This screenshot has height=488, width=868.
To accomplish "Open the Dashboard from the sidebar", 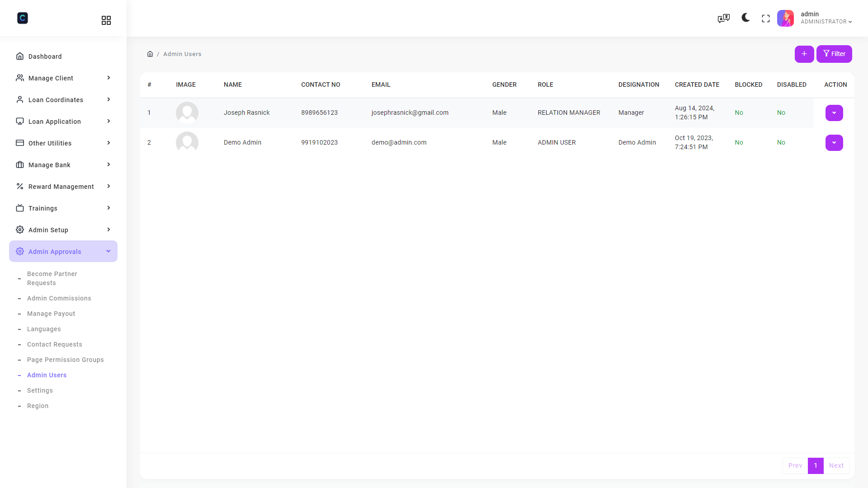I will pos(45,56).
